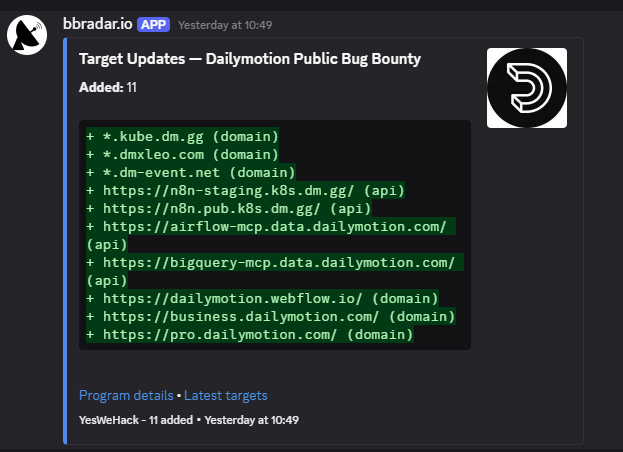Open the Latest targets link
The width and height of the screenshot is (623, 452).
[226, 395]
